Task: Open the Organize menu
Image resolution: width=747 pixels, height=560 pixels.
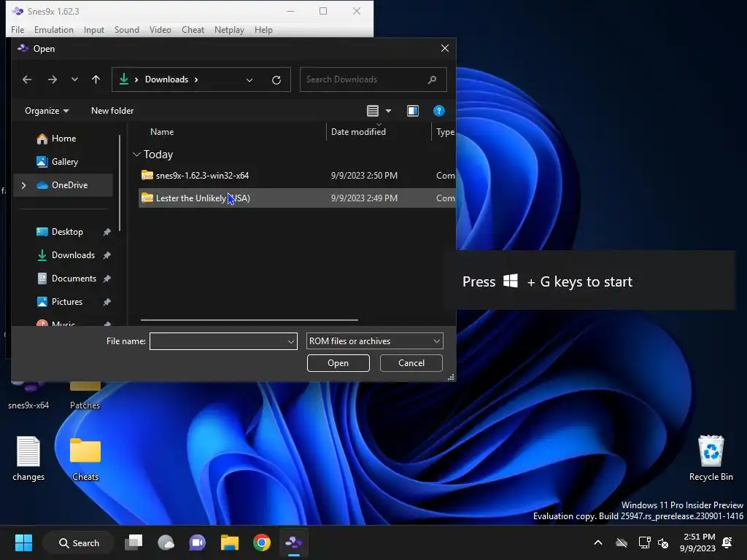Action: click(x=47, y=111)
